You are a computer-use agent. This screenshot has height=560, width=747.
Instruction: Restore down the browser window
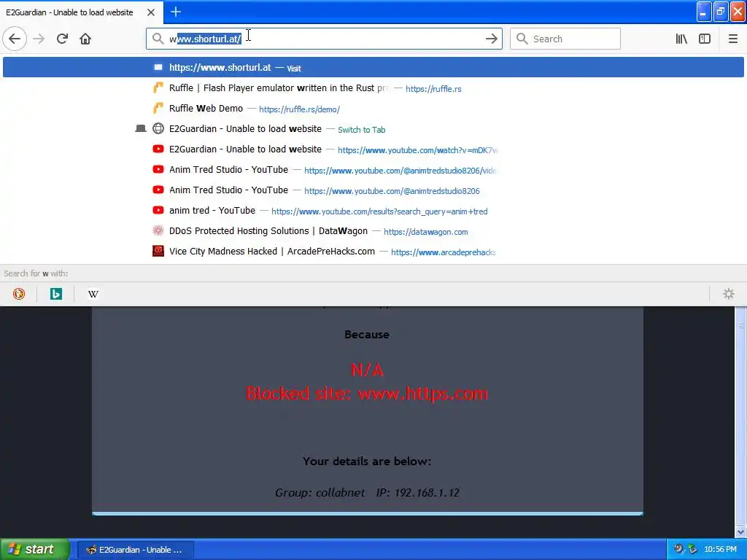[x=721, y=12]
